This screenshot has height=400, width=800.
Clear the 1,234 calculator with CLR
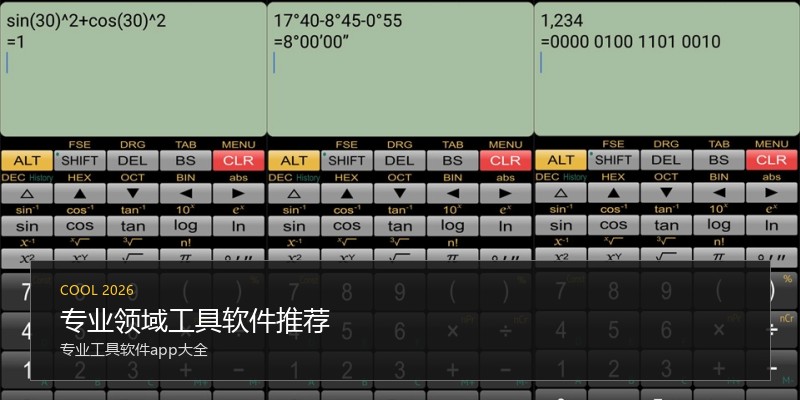click(x=771, y=160)
